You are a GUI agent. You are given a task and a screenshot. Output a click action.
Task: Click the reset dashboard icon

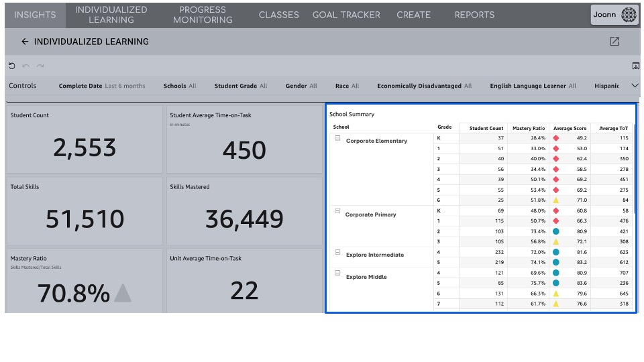12,66
